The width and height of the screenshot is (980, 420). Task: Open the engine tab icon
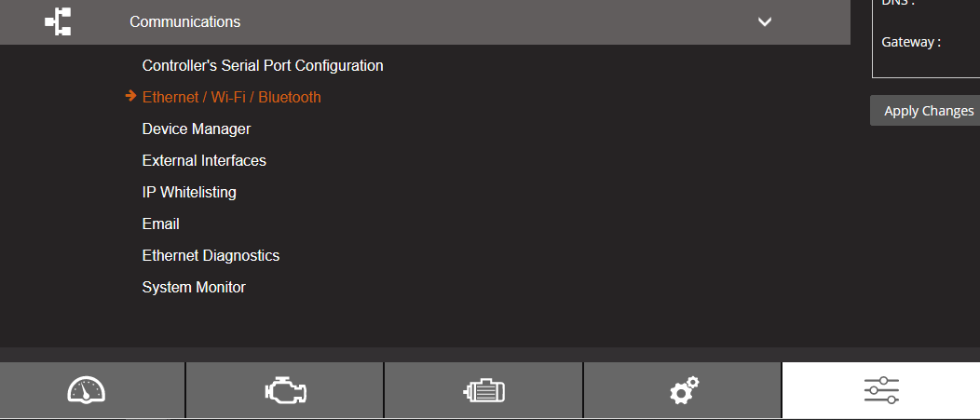point(284,390)
